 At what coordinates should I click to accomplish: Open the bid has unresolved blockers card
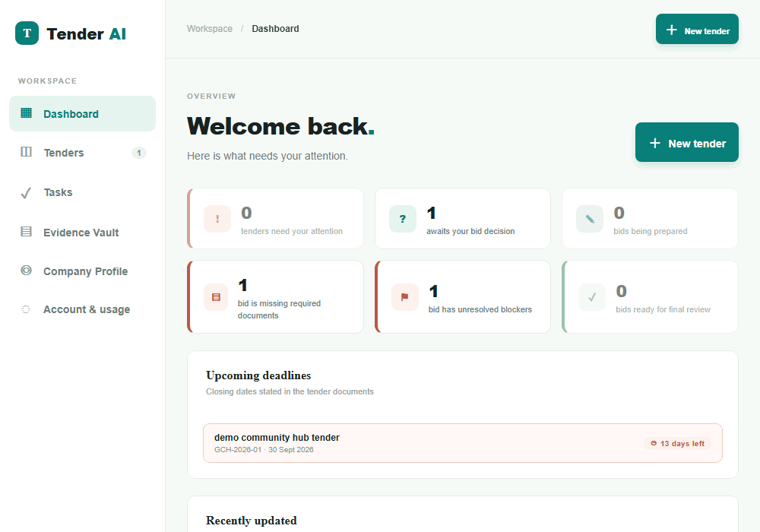pyautogui.click(x=463, y=297)
